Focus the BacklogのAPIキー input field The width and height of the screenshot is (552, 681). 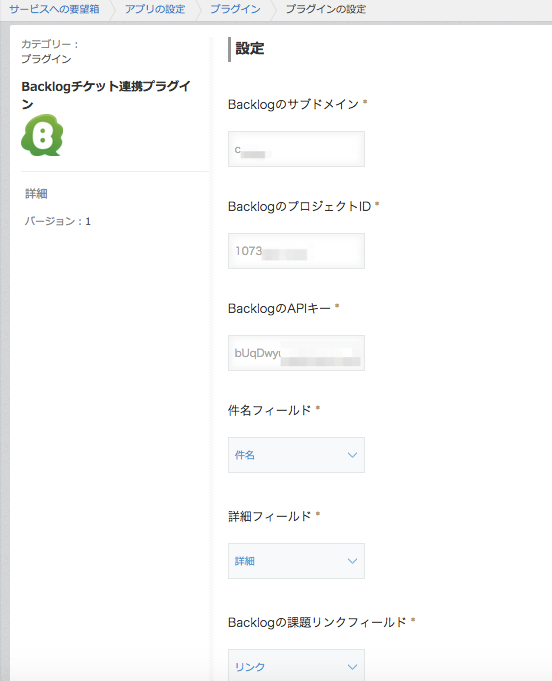tap(296, 353)
